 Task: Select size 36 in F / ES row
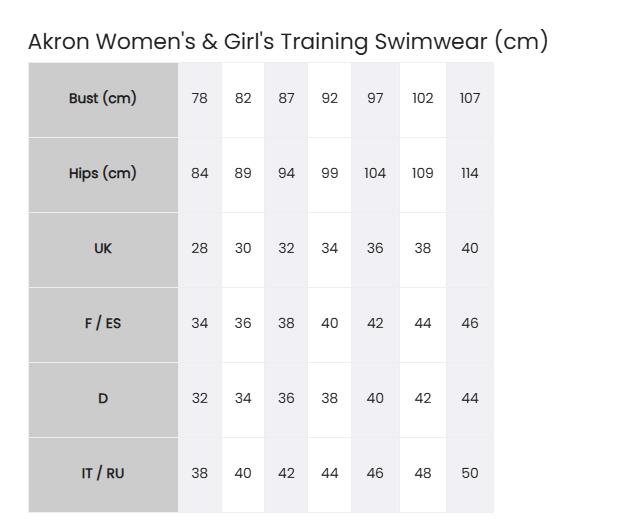click(x=243, y=323)
